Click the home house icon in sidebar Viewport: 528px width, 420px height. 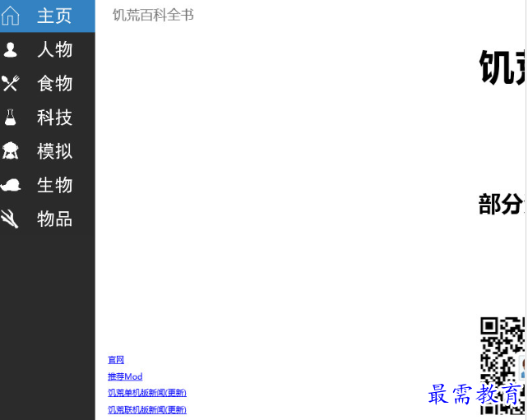pyautogui.click(x=10, y=16)
